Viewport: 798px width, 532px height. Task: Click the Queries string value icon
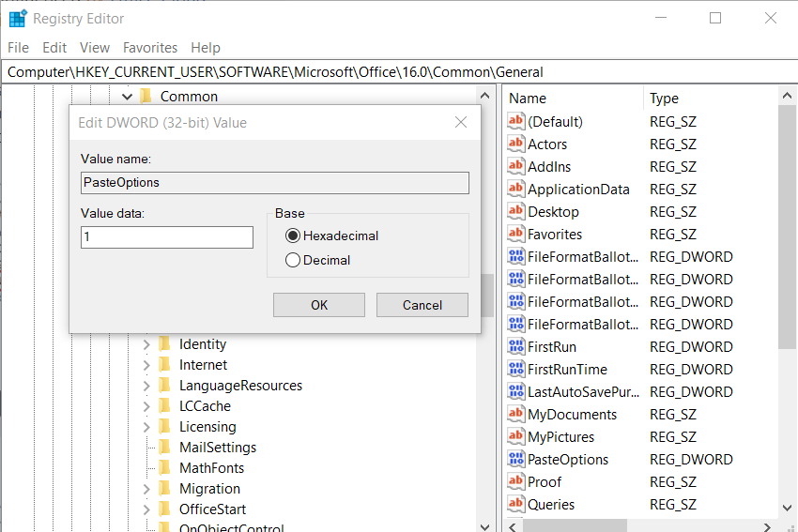tap(515, 504)
